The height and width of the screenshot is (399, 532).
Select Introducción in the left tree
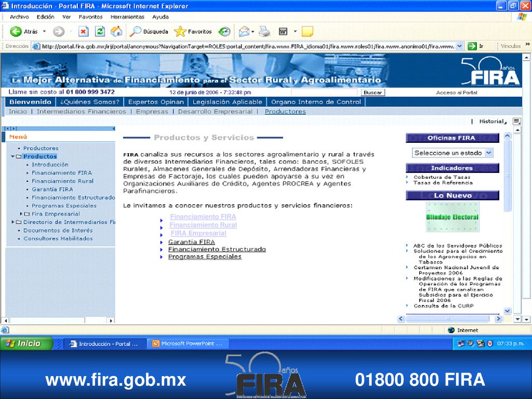coord(50,165)
